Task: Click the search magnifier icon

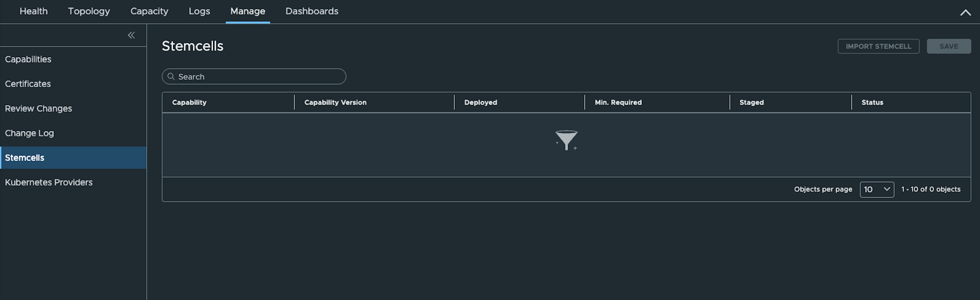Action: tap(171, 76)
